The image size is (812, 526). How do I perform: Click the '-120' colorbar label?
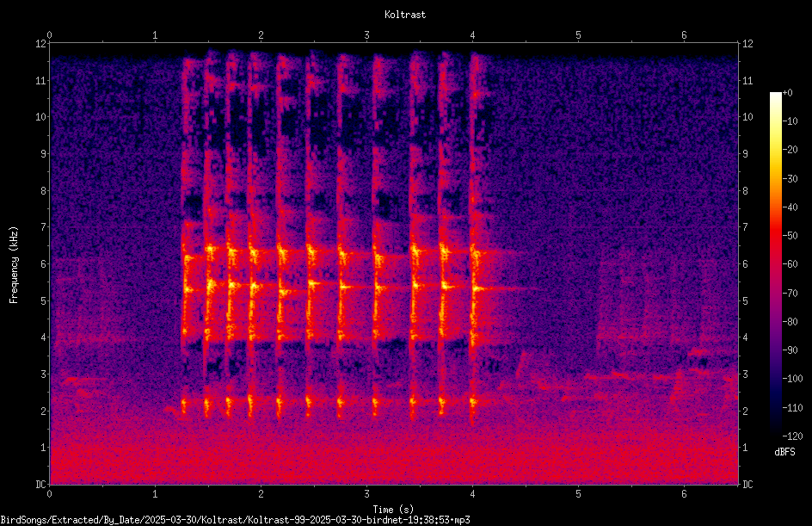pos(792,436)
